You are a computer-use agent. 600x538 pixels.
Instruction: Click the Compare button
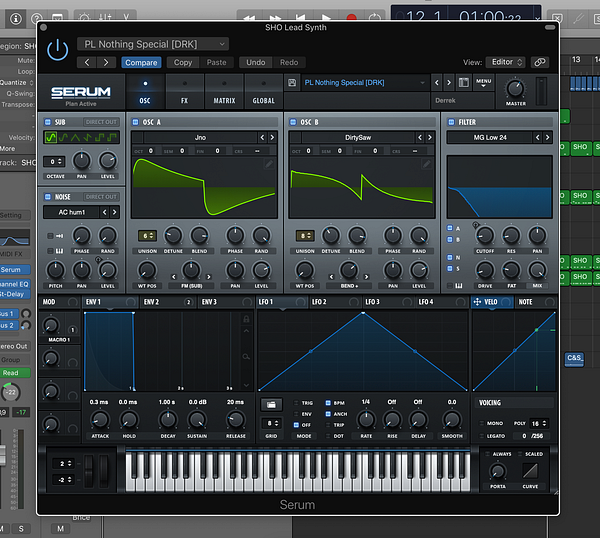141,62
